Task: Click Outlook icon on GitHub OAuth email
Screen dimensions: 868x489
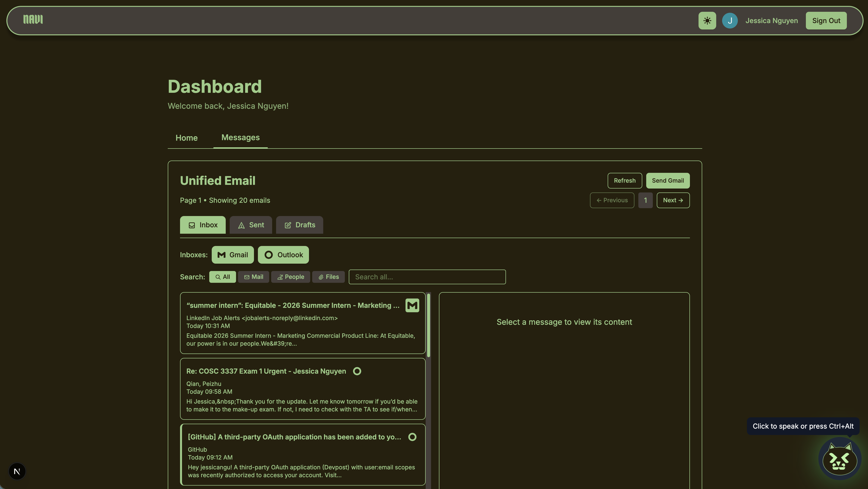Action: pos(412,437)
